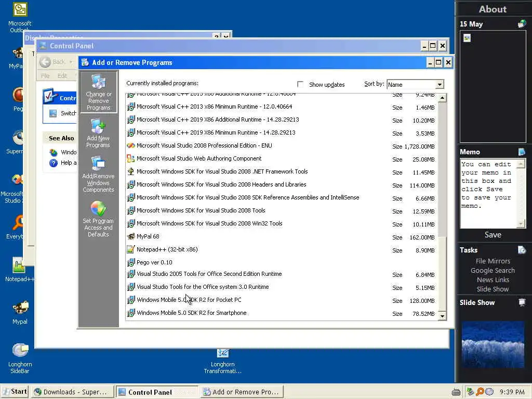Click inside the Memo text box

[488, 193]
